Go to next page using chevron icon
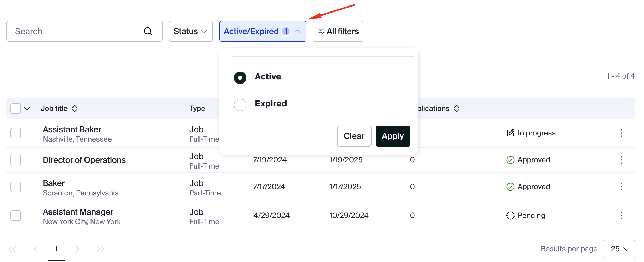 (77, 249)
